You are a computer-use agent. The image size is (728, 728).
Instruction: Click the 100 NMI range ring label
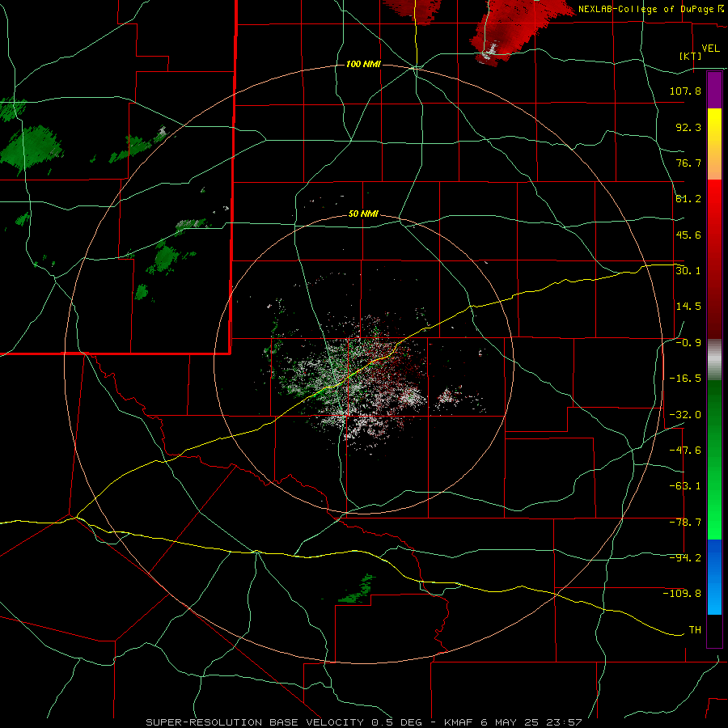[363, 64]
